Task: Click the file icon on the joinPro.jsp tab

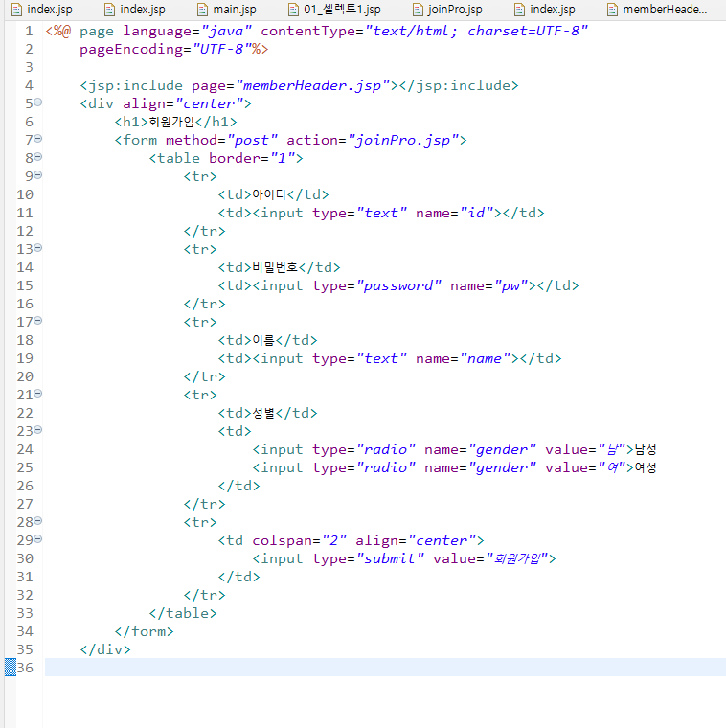Action: [x=418, y=10]
